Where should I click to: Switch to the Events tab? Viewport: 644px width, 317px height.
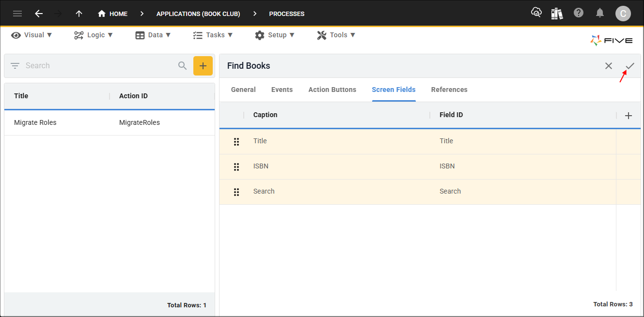point(282,90)
